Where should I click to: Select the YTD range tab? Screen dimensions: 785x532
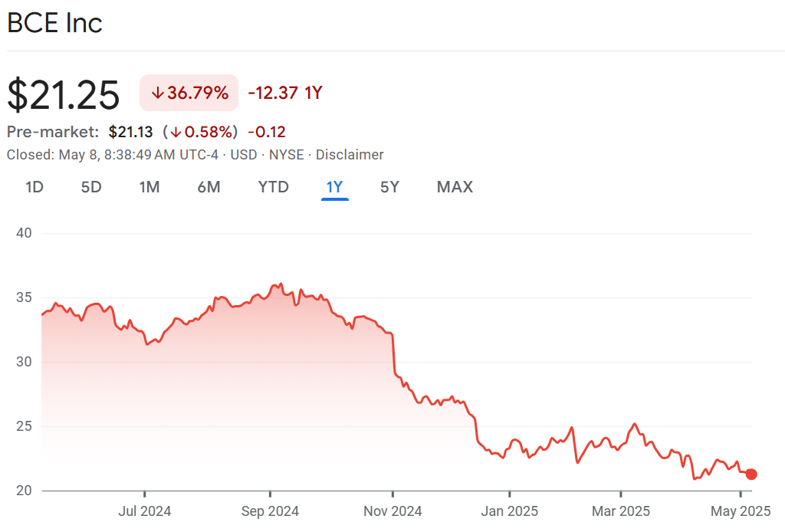[274, 187]
